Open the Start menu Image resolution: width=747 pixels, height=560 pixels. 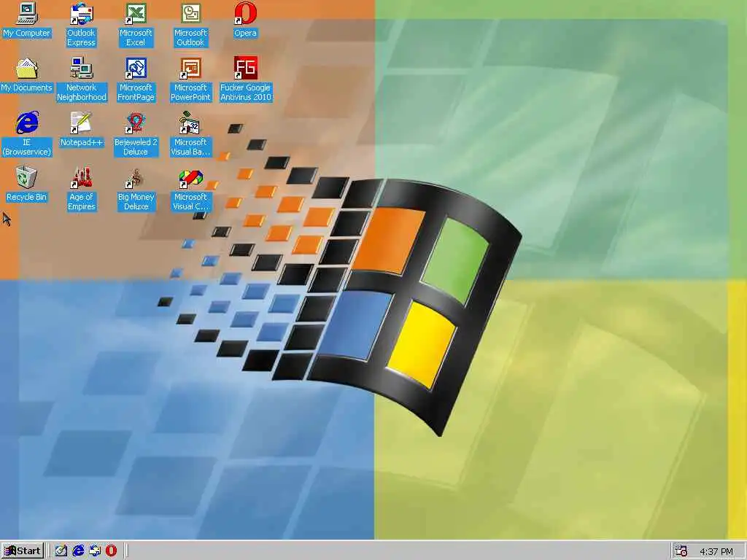(23, 551)
